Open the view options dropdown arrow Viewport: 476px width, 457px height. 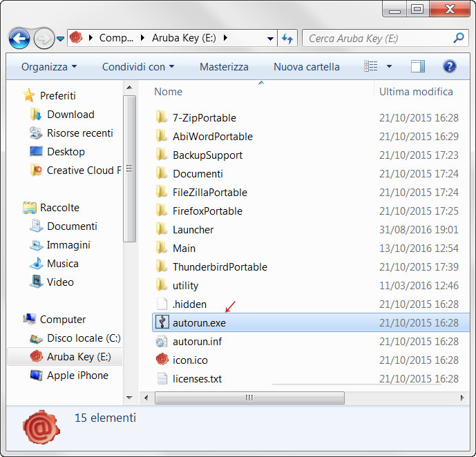point(389,67)
